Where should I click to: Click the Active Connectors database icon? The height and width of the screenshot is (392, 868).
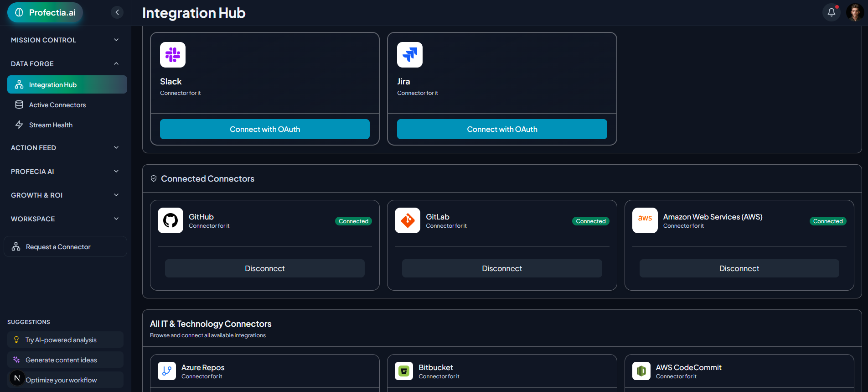19,105
